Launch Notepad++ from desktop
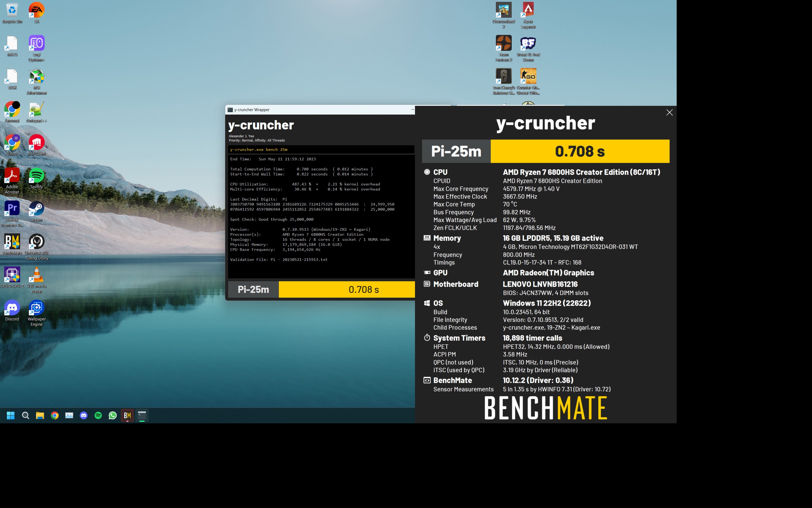The width and height of the screenshot is (812, 508). [36, 112]
